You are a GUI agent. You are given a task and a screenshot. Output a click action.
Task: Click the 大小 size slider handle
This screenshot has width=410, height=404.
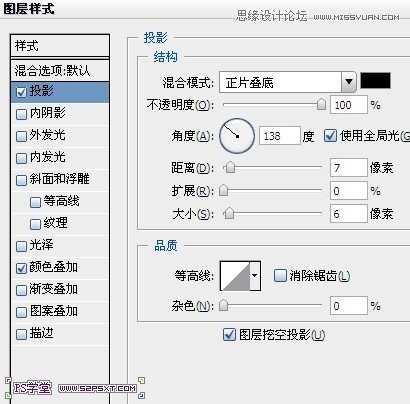(229, 213)
